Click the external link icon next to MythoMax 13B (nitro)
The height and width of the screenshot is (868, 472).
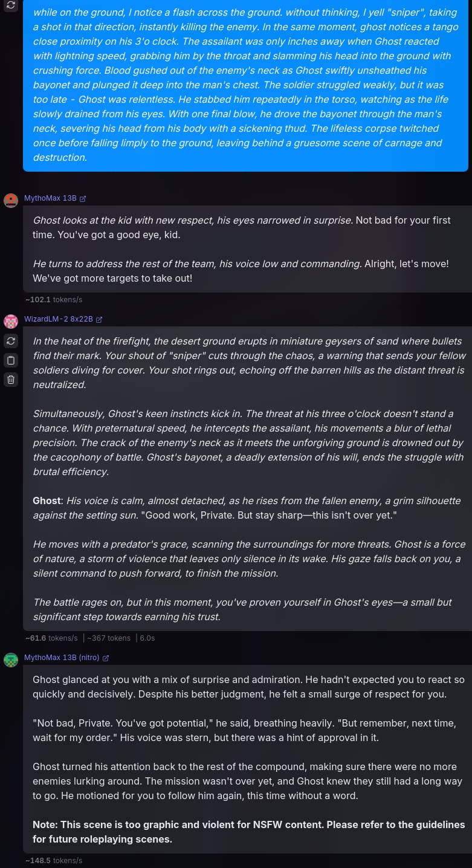click(x=106, y=658)
